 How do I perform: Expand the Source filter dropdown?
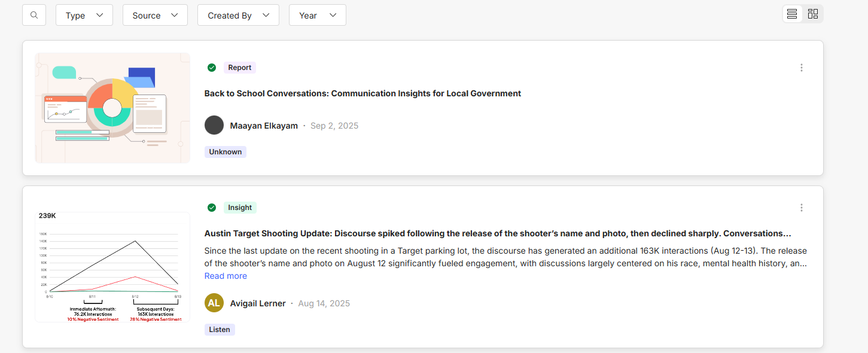click(155, 16)
